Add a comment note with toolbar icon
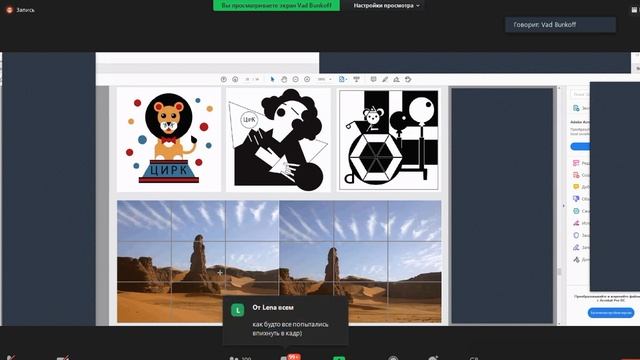 click(373, 79)
